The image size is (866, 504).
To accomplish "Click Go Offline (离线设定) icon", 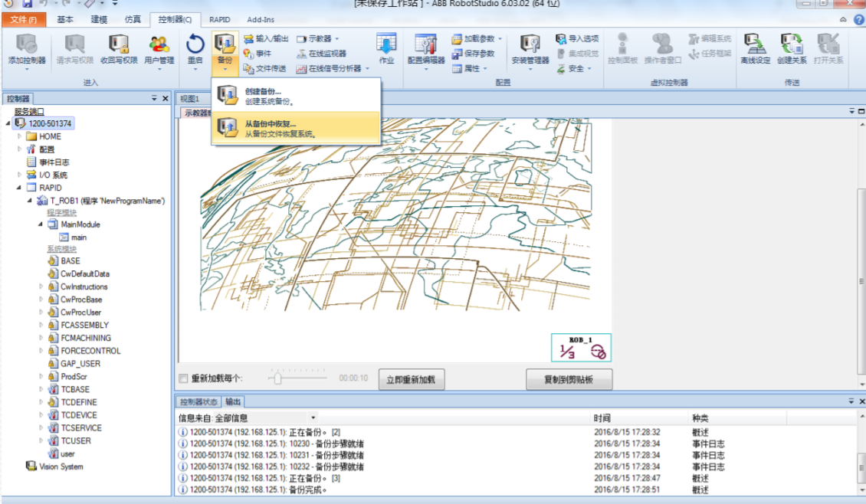I will click(755, 50).
